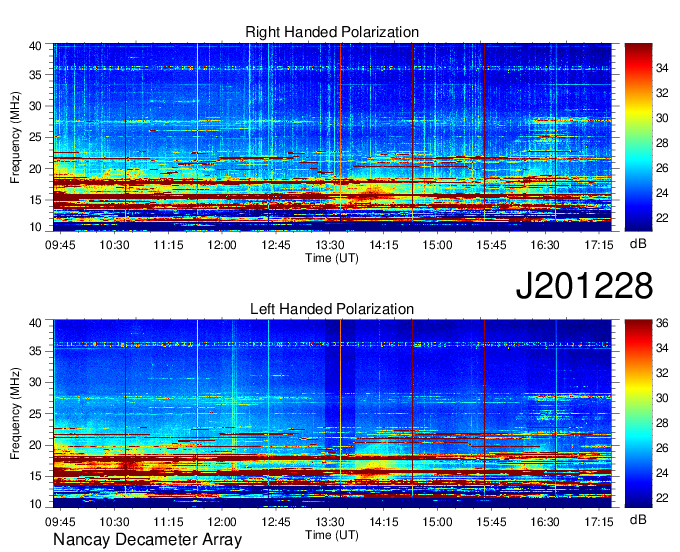Click the 22 value on the top color scale
The width and height of the screenshot is (680, 552).
tap(662, 218)
